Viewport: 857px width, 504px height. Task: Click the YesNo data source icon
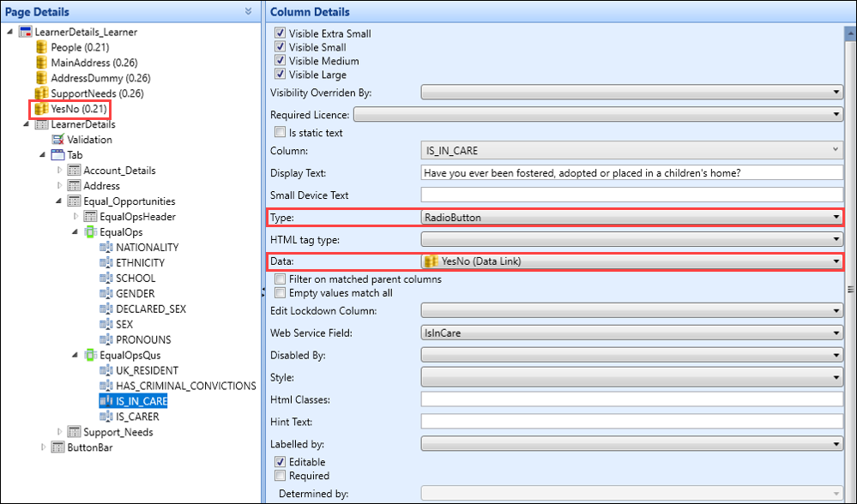[x=41, y=109]
